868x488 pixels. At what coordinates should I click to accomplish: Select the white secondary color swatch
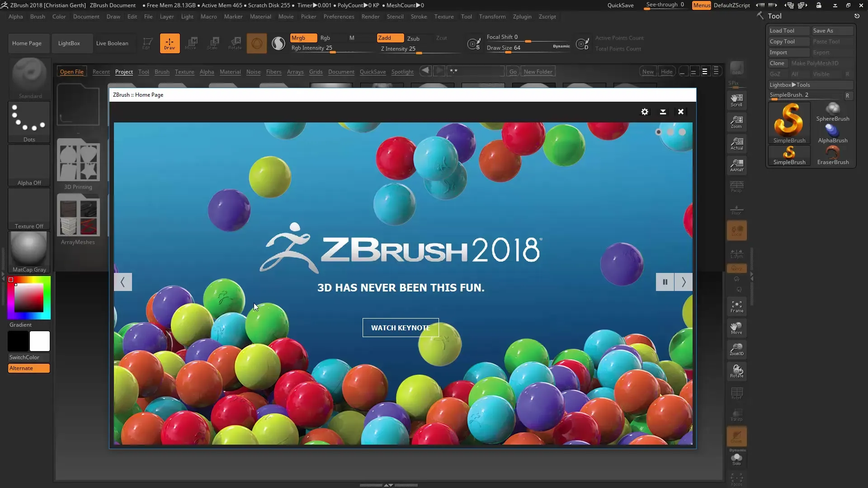pyautogui.click(x=40, y=341)
